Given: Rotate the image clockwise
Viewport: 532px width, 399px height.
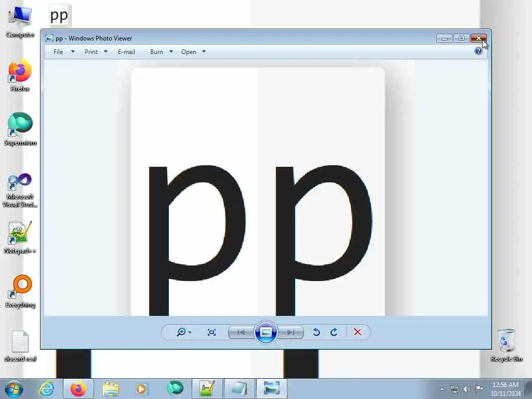Looking at the screenshot, I should (334, 332).
